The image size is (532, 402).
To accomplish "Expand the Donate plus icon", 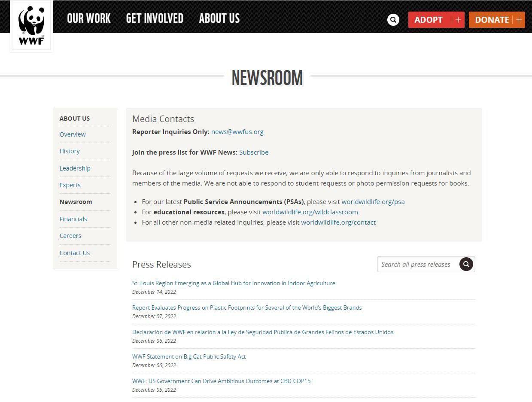I will click(x=519, y=20).
